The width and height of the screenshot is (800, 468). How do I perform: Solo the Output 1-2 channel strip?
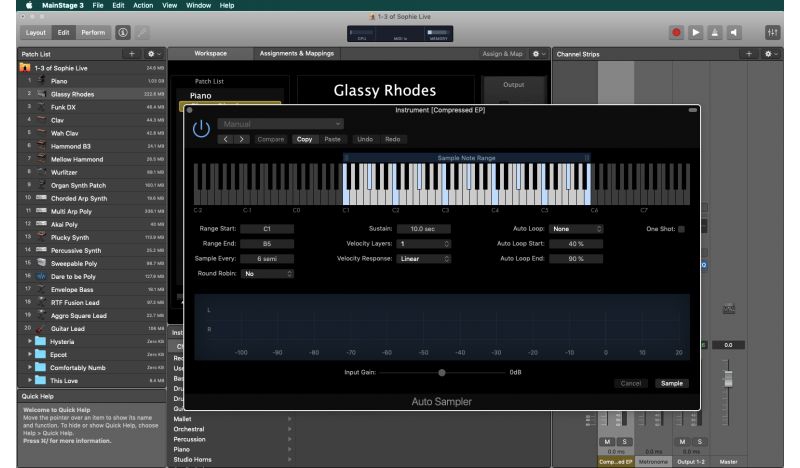(x=699, y=442)
